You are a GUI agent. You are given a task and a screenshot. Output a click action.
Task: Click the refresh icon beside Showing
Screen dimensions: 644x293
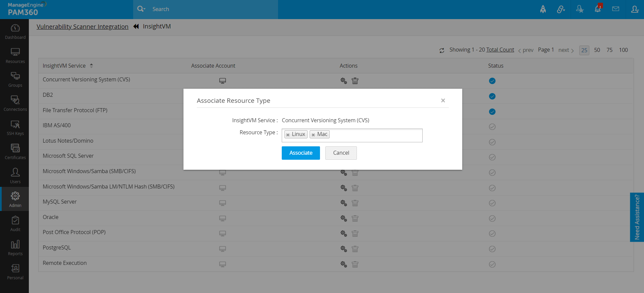pyautogui.click(x=442, y=50)
